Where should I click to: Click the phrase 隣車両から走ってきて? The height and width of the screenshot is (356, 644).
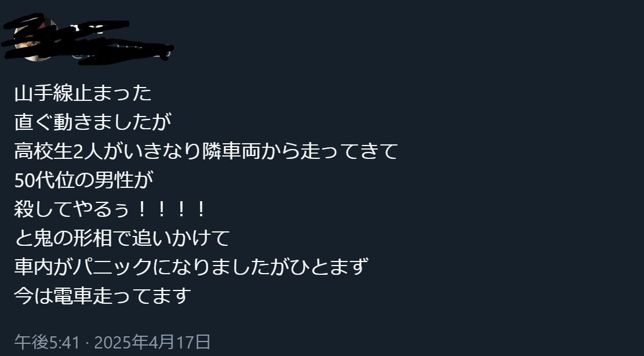point(300,151)
